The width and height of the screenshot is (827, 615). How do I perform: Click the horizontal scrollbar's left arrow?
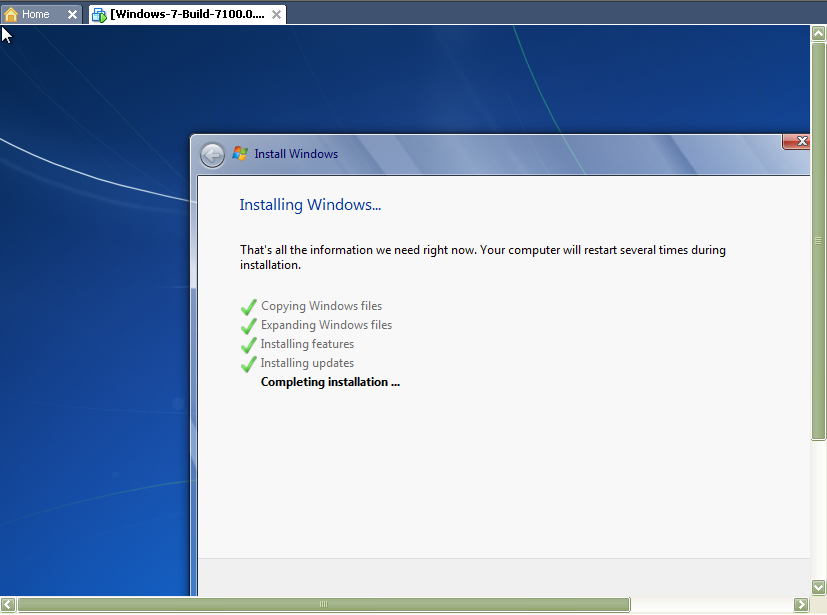[8, 604]
